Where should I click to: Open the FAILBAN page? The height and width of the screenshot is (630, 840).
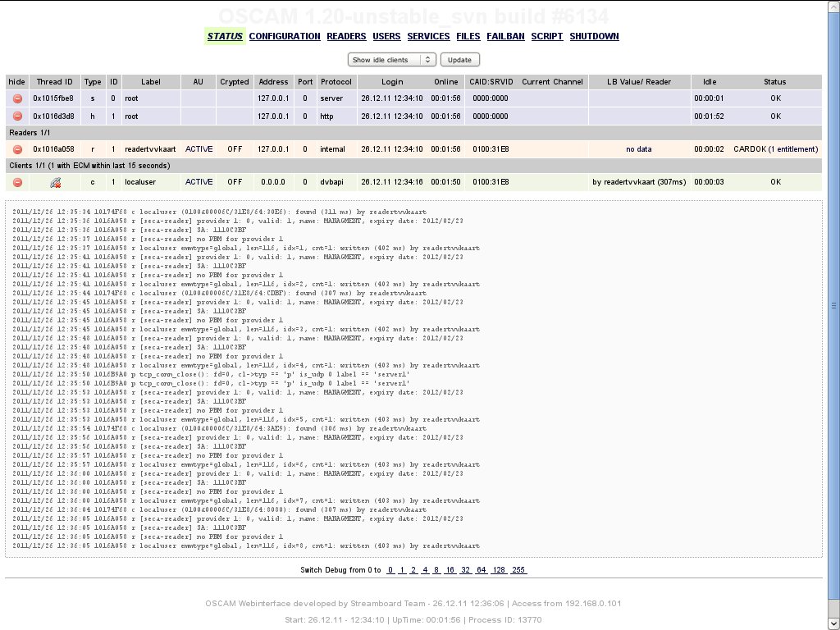[x=505, y=36]
